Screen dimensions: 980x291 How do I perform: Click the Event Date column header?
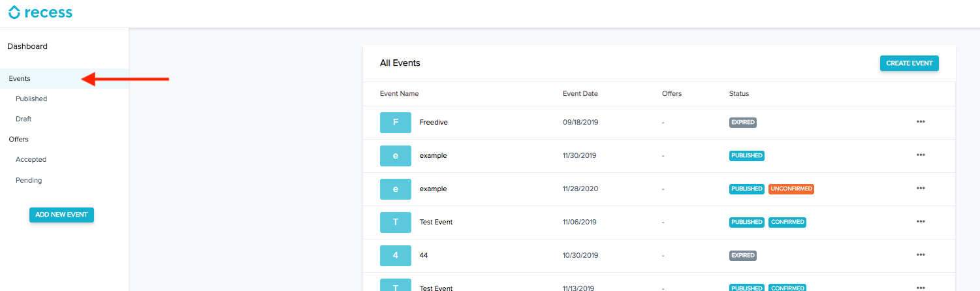580,94
